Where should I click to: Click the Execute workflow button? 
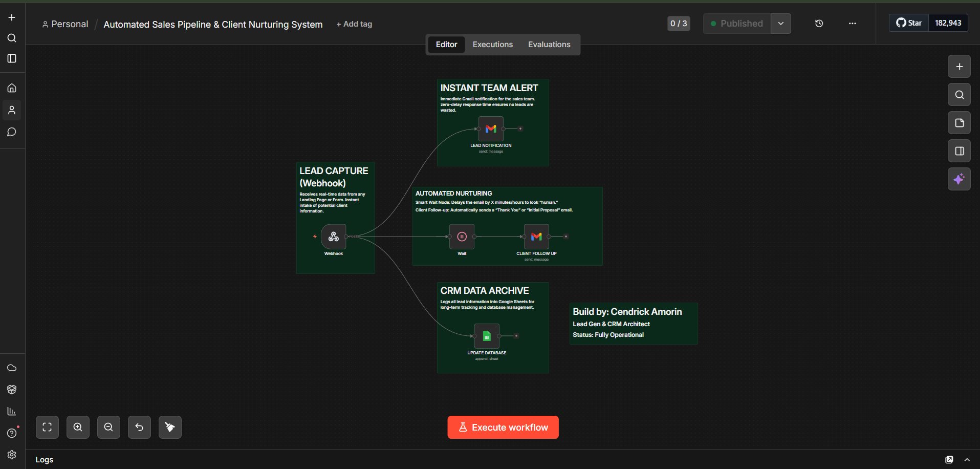[x=503, y=427]
